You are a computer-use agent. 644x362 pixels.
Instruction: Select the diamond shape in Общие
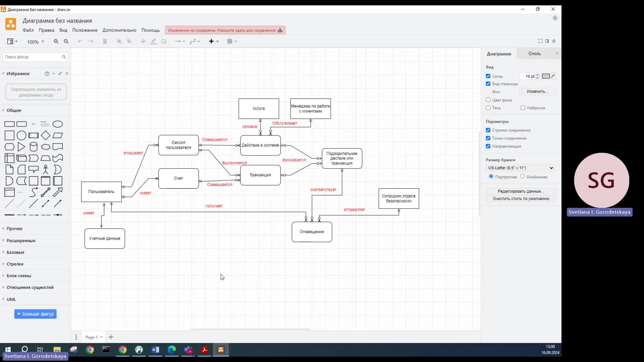click(x=46, y=135)
